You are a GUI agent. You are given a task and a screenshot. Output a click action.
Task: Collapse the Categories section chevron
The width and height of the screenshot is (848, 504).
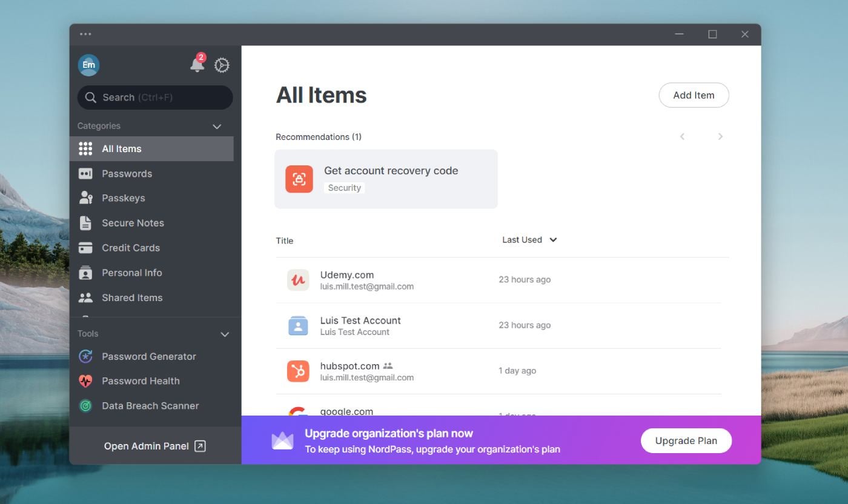tap(217, 126)
